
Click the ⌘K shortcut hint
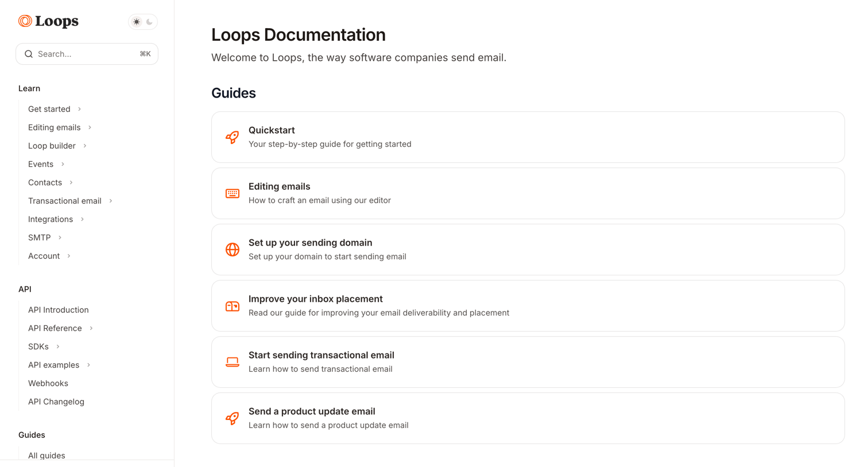145,54
